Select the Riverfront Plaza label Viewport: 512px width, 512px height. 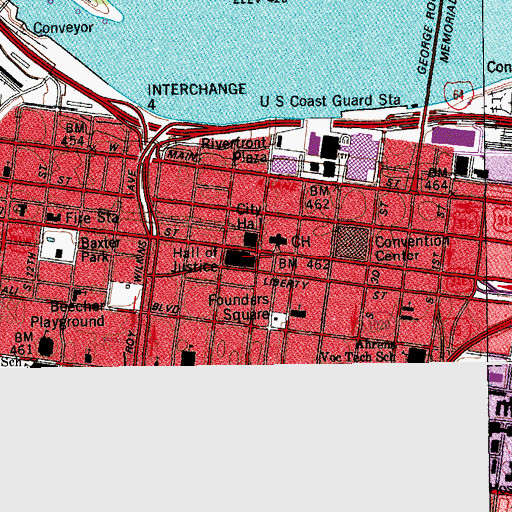[234, 150]
